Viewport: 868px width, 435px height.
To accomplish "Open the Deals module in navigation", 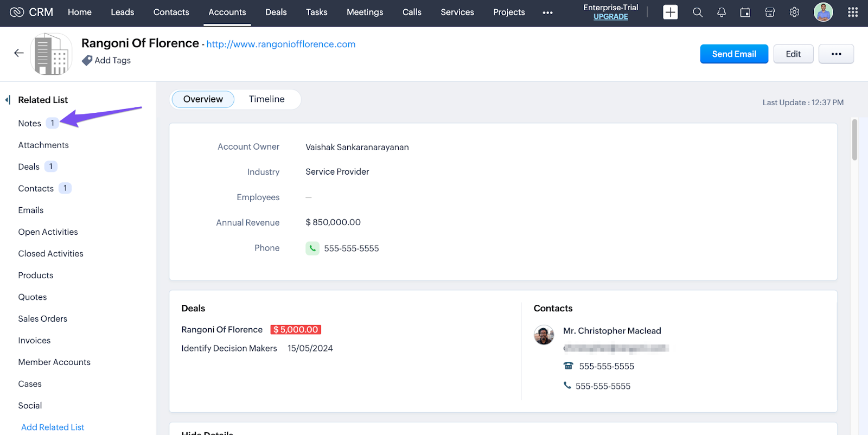I will point(276,12).
